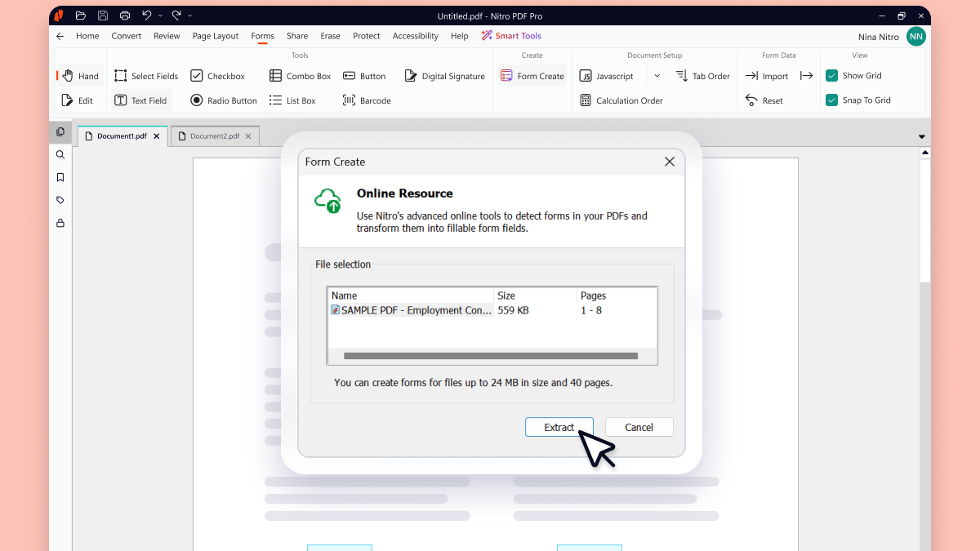This screenshot has width=980, height=551.
Task: Open the Search sidebar icon
Action: [x=60, y=154]
